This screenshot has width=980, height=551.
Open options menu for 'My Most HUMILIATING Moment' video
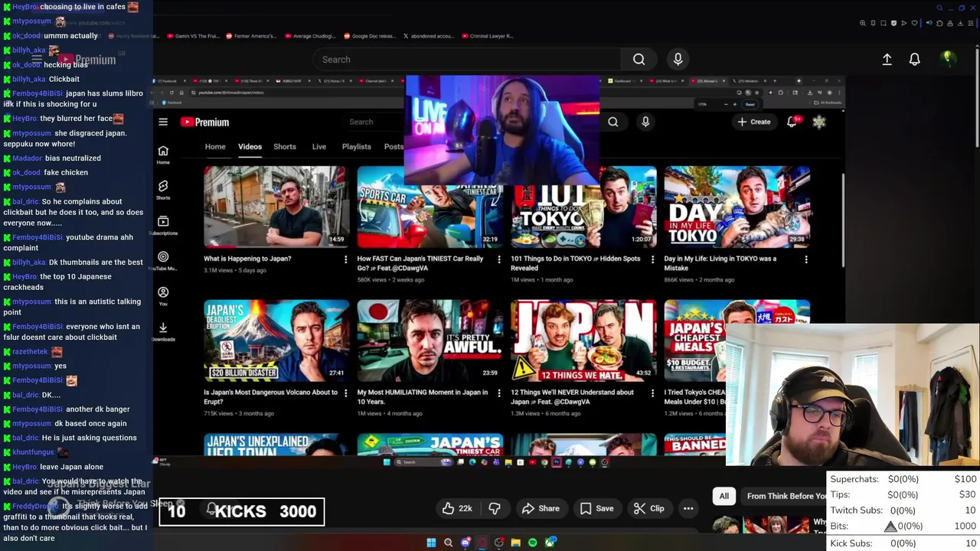pos(499,393)
